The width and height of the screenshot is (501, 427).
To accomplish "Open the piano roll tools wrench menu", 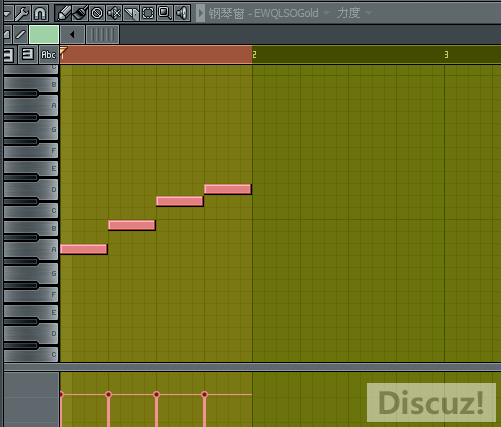I will click(x=22, y=13).
